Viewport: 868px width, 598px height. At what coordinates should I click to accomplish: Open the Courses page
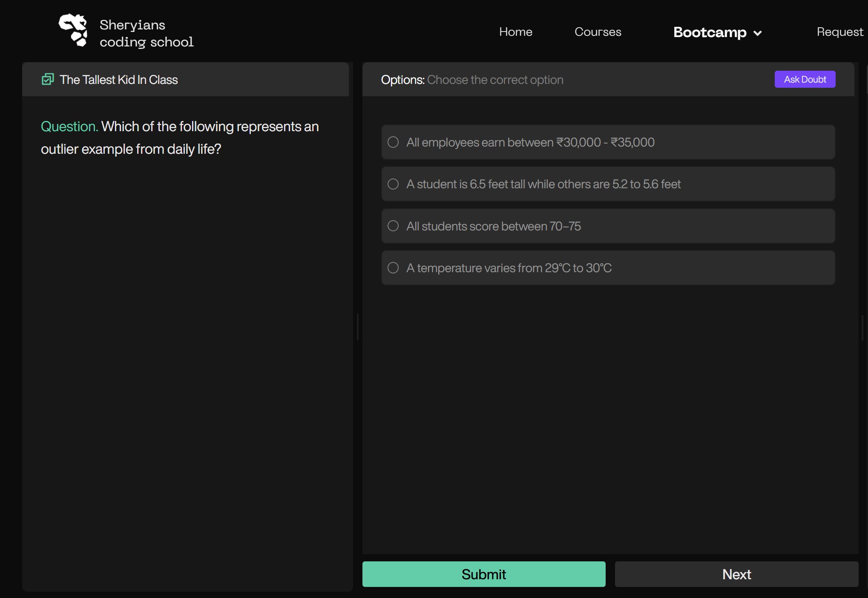coord(598,32)
